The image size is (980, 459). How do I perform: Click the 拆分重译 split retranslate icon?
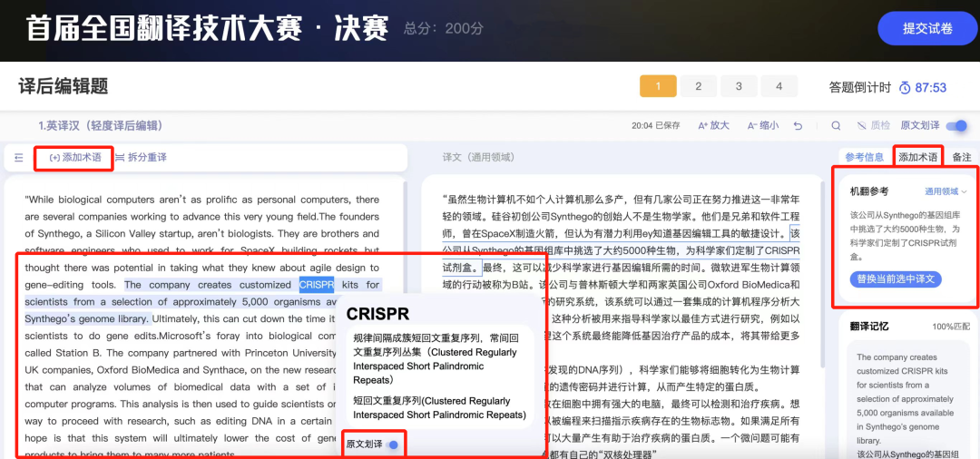pyautogui.click(x=120, y=158)
